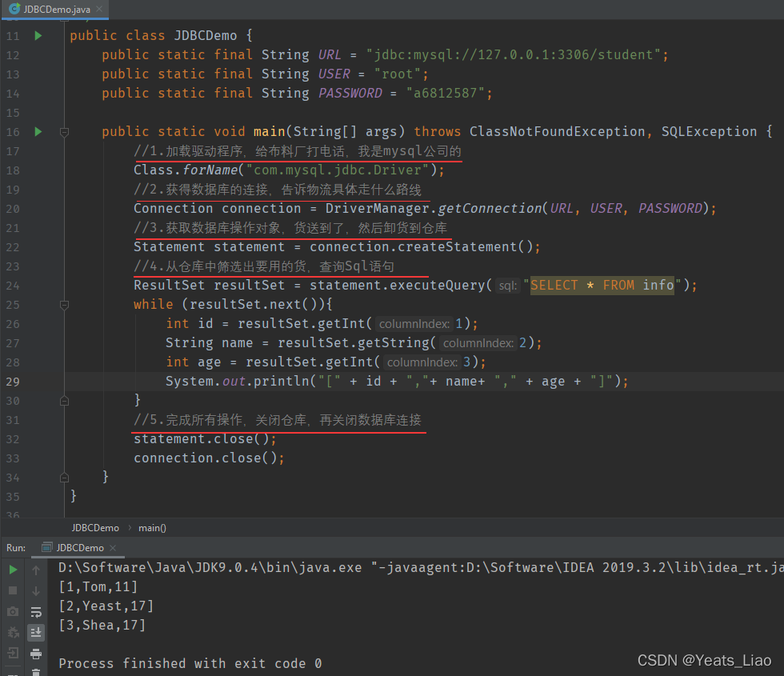The height and width of the screenshot is (676, 784).
Task: Click the run gutter icon beside class JDBCDemo
Action: tap(38, 35)
